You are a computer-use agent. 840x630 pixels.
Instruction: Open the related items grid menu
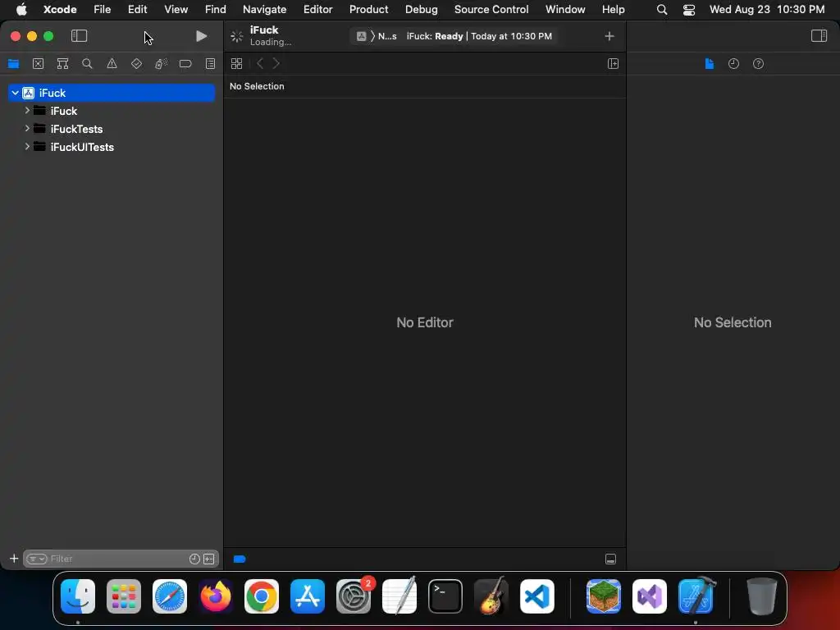237,64
